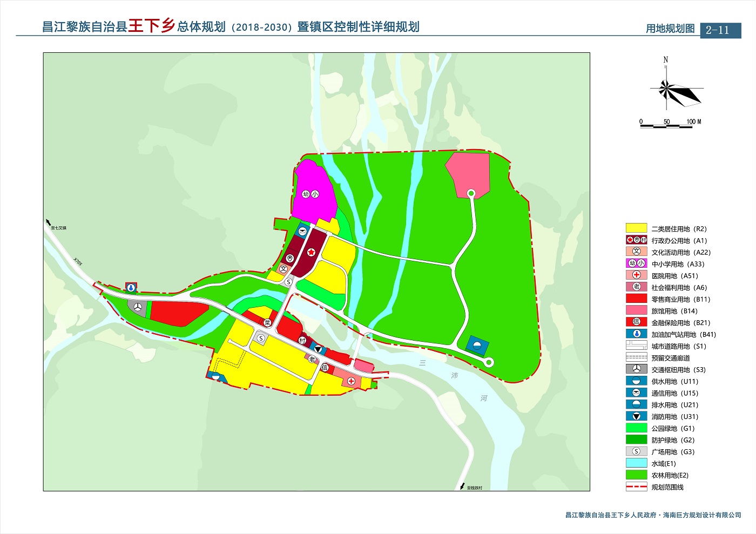The image size is (756, 534).
Task: Select the green 农林用地(E2) legend swatch
Action: [x=636, y=475]
